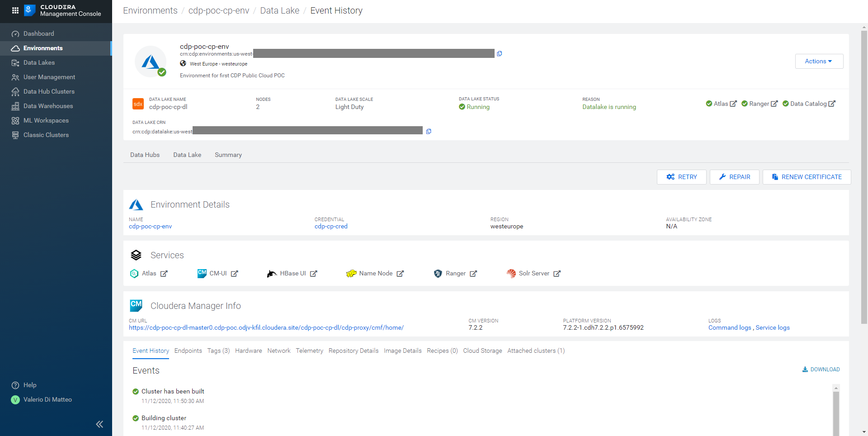Copy the environment CRN
Image resolution: width=868 pixels, height=436 pixels.
tap(500, 53)
